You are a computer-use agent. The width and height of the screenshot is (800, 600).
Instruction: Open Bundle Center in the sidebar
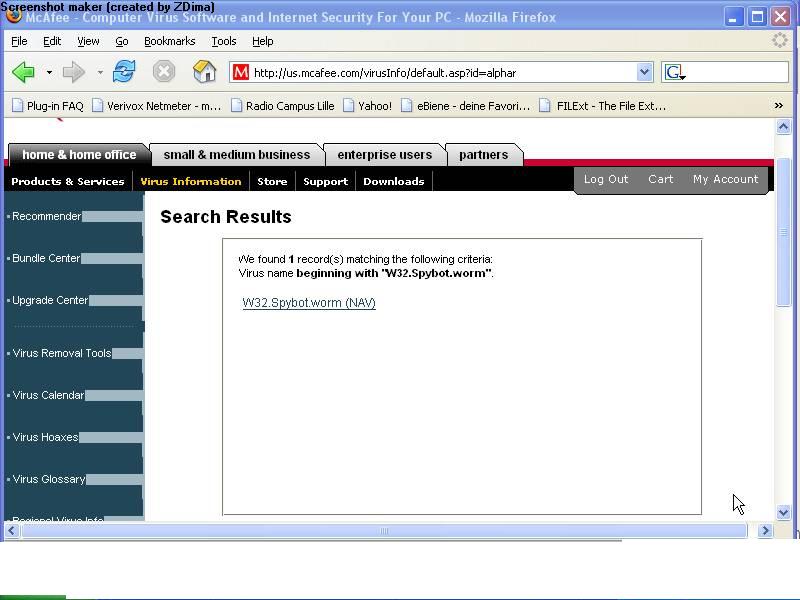(x=46, y=258)
